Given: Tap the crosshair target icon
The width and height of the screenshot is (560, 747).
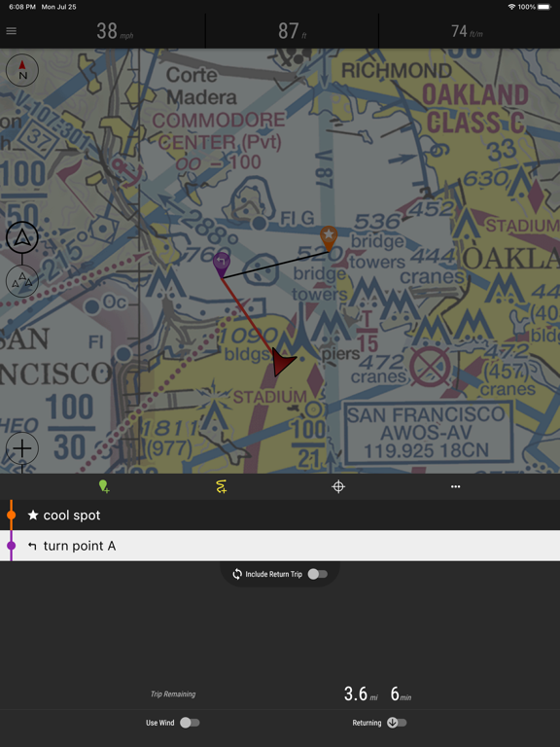Looking at the screenshot, I should (338, 486).
